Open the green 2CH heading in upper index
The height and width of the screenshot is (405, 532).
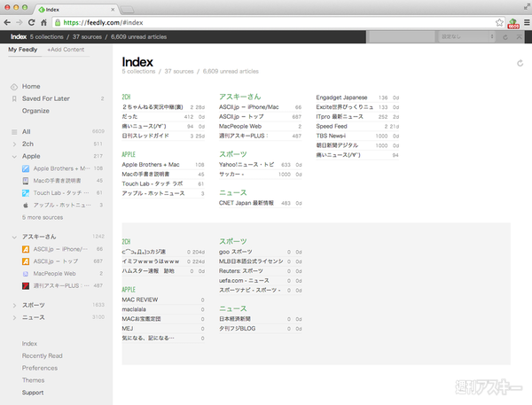(126, 97)
